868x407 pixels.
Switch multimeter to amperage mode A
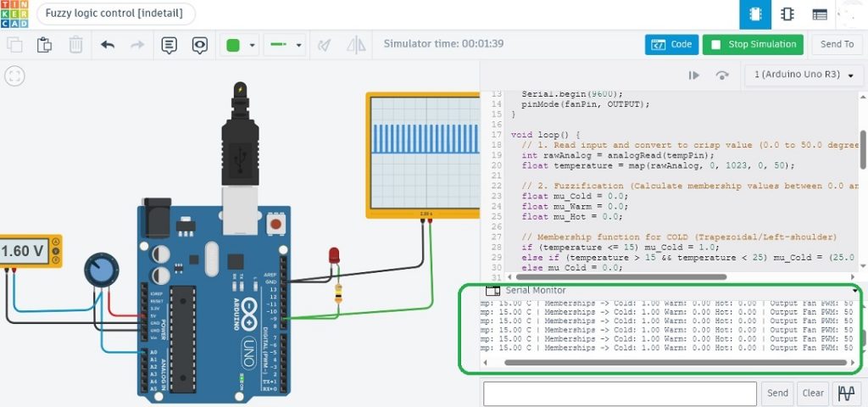(x=55, y=243)
